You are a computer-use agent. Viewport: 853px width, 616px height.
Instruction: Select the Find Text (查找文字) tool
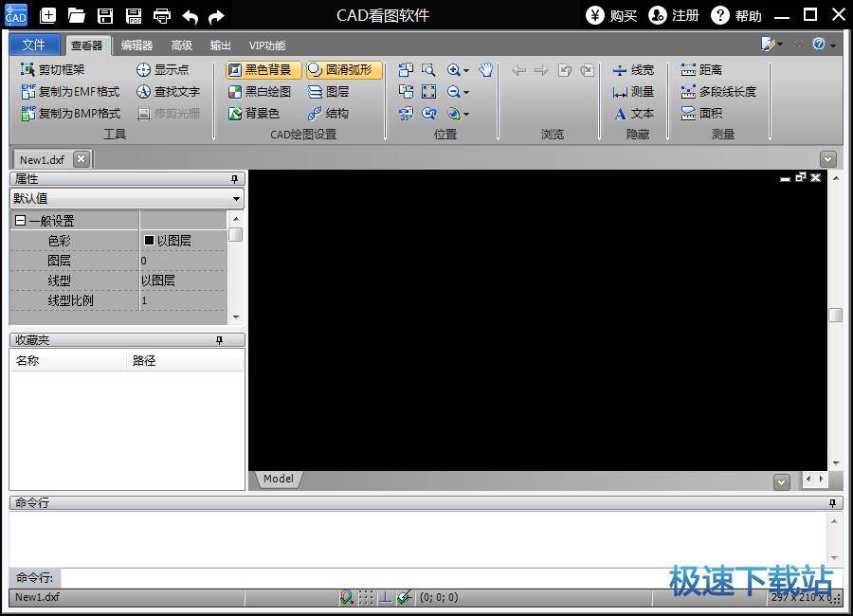168,92
